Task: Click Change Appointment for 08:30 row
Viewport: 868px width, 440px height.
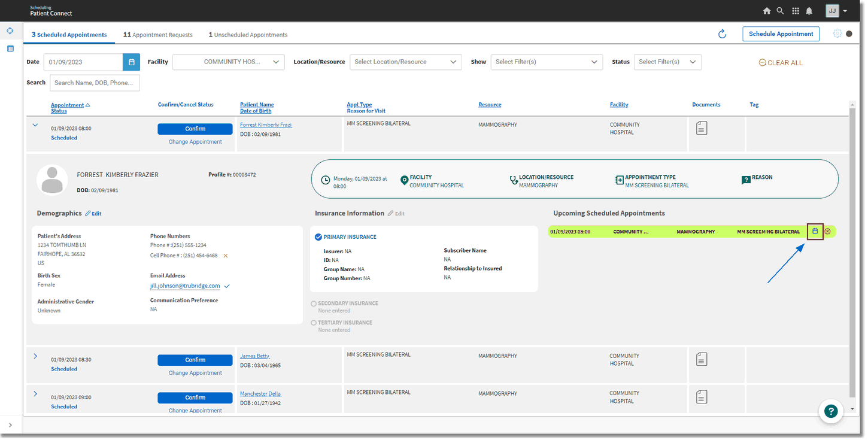Action: pos(195,373)
